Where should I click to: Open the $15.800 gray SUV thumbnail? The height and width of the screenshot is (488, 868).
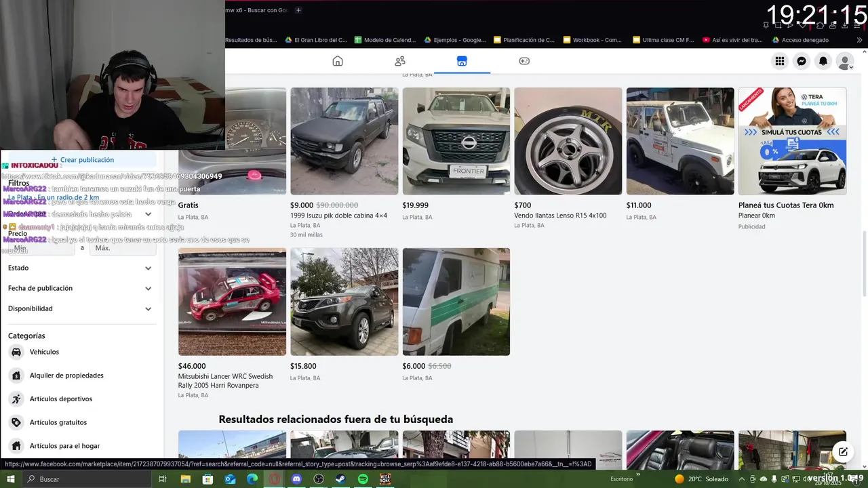344,302
